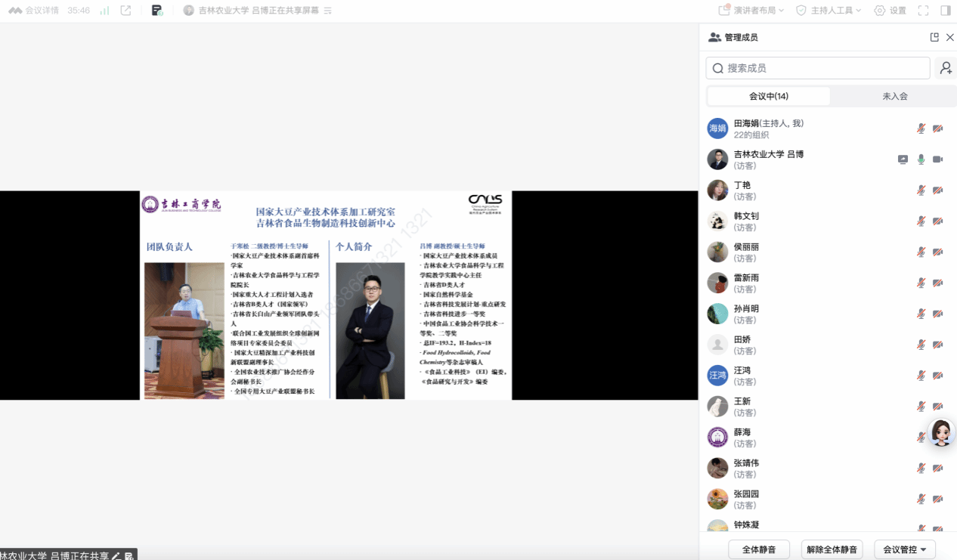Toggle microphone for 田海娟 host

point(921,128)
